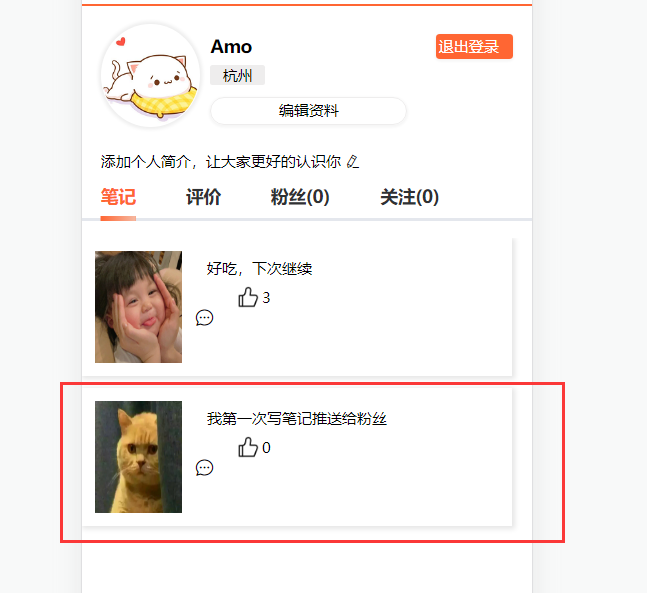Click the 添加个人简介 bio prompt text
The image size is (647, 593).
click(x=221, y=162)
